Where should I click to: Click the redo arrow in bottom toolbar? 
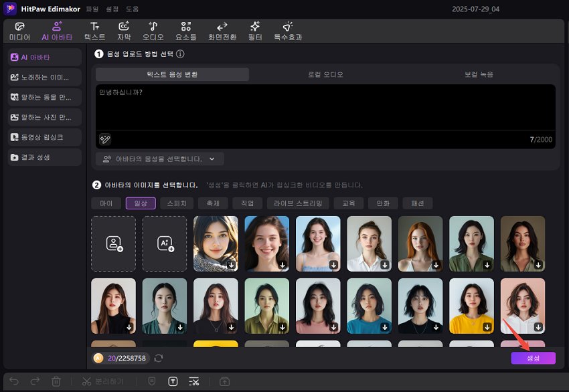pos(35,381)
